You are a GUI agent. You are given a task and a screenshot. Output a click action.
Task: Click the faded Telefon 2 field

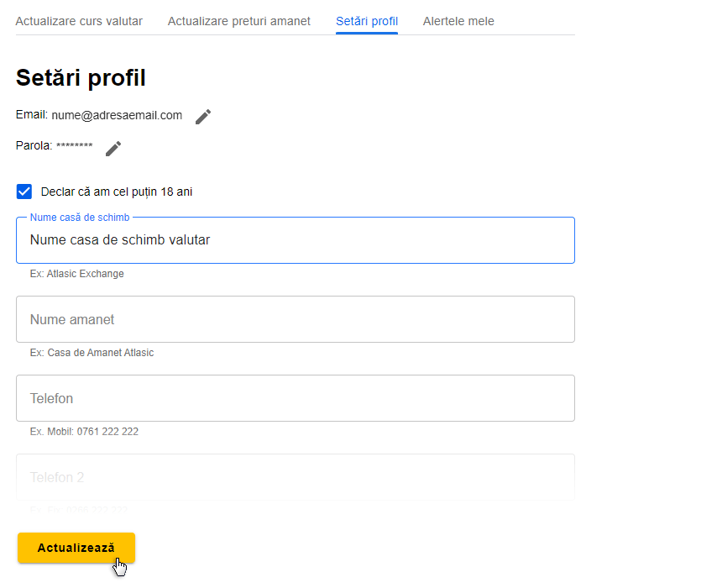click(296, 477)
